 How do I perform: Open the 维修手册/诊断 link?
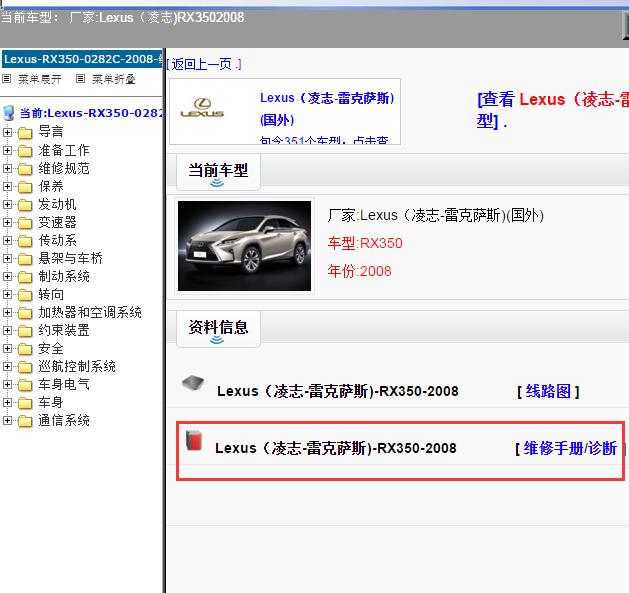(570, 449)
